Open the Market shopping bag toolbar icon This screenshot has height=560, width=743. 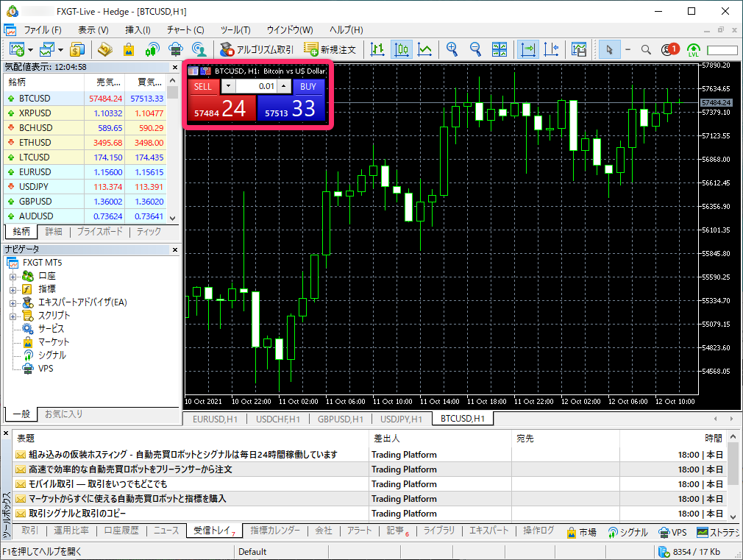click(129, 49)
